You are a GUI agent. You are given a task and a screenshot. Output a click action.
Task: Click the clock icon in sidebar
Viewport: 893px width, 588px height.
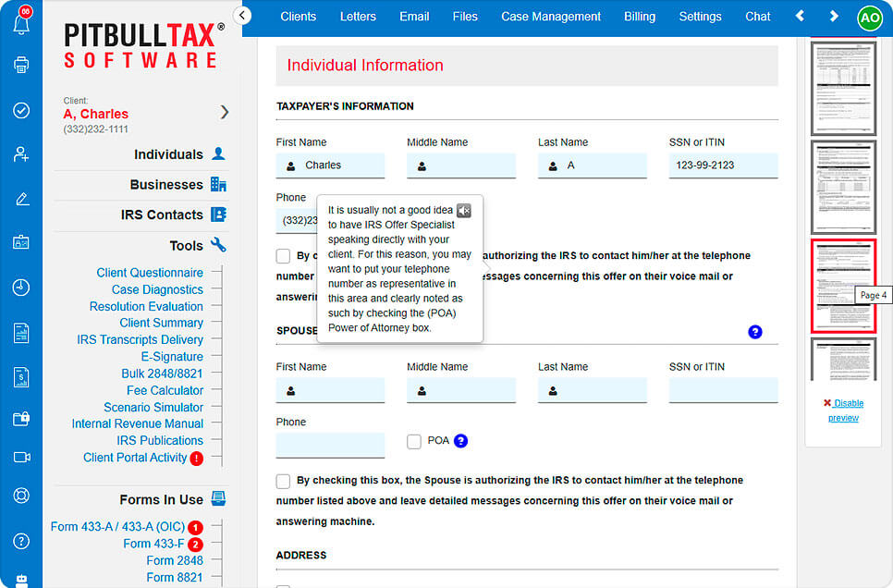[x=21, y=288]
